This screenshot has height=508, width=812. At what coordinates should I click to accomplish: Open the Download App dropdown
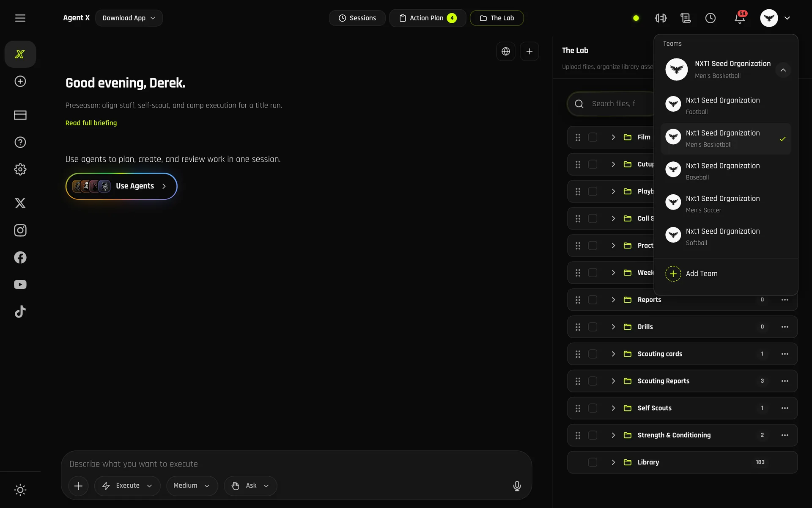click(129, 18)
